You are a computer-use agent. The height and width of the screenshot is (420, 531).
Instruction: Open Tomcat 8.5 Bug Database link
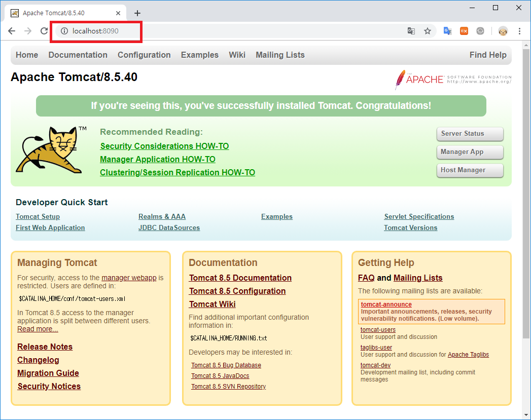click(x=226, y=365)
